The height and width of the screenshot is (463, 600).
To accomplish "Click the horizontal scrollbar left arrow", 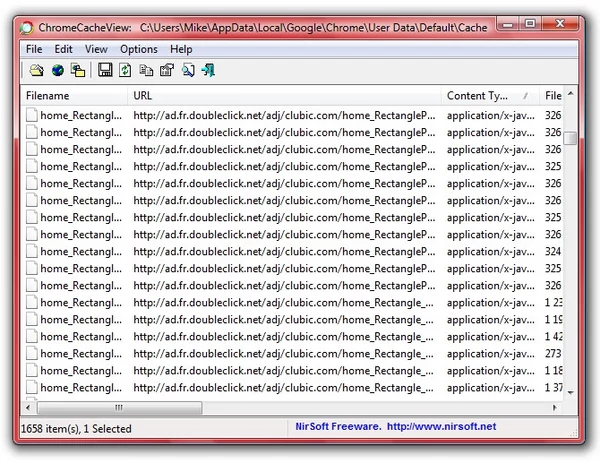I will [28, 408].
